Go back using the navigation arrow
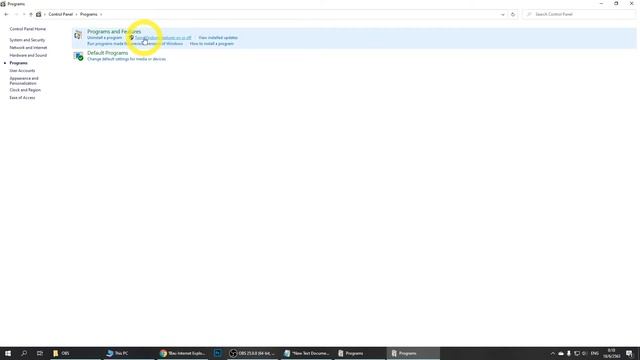The height and width of the screenshot is (360, 640). pyautogui.click(x=6, y=14)
